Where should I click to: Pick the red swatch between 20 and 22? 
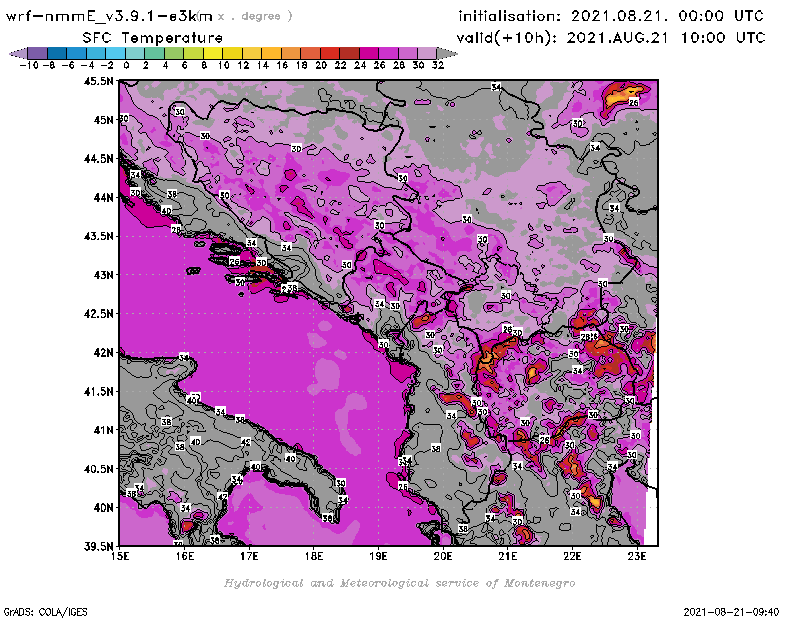pyautogui.click(x=330, y=52)
